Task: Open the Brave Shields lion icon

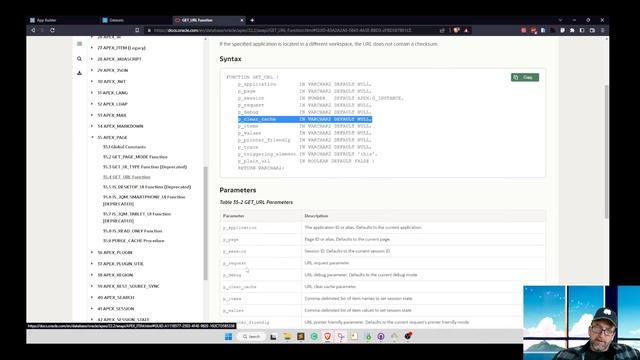Action: [457, 30]
